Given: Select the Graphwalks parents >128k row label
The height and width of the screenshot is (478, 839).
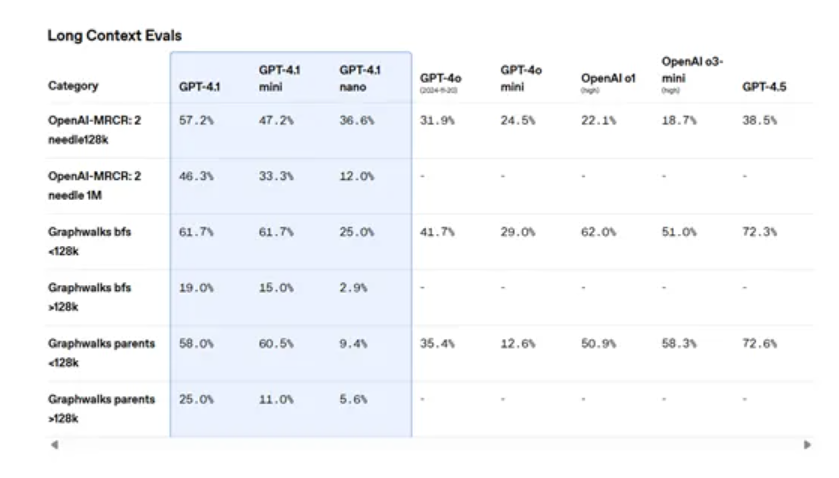Looking at the screenshot, I should point(102,409).
